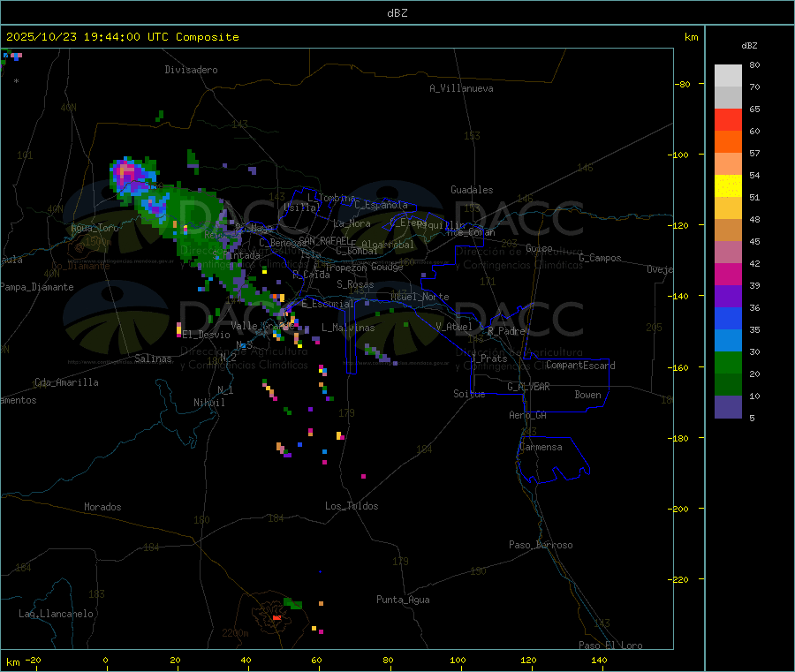
Task: Pick the slate purple 5-10 dBZ legend swatch
Action: 728,407
